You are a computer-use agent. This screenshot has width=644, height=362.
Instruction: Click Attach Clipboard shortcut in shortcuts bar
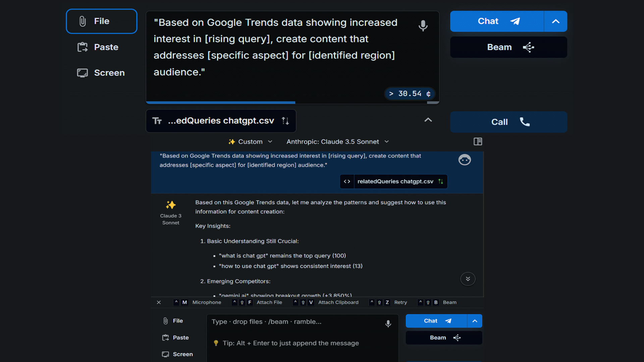(325, 302)
